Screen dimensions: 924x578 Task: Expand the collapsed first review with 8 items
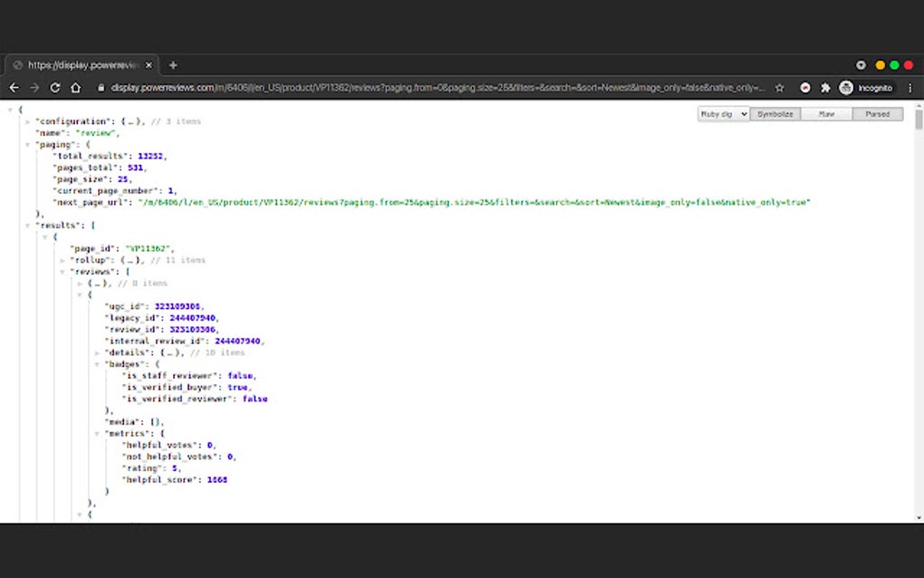(80, 283)
